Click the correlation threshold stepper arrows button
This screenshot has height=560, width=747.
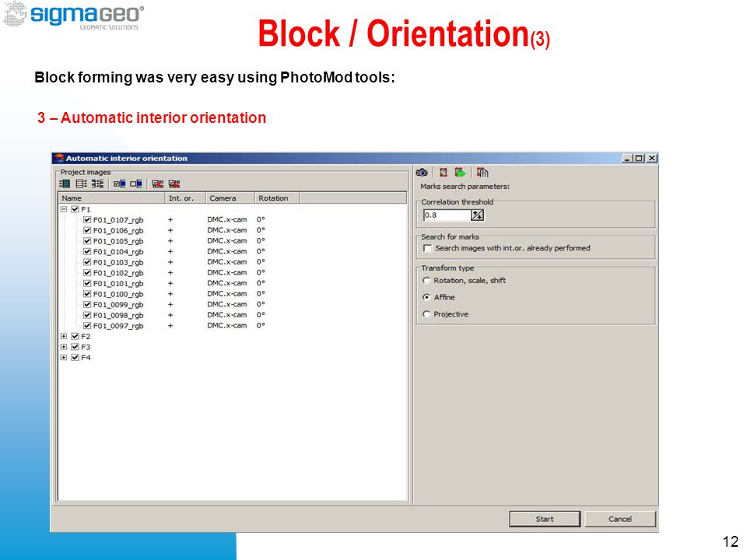click(477, 215)
